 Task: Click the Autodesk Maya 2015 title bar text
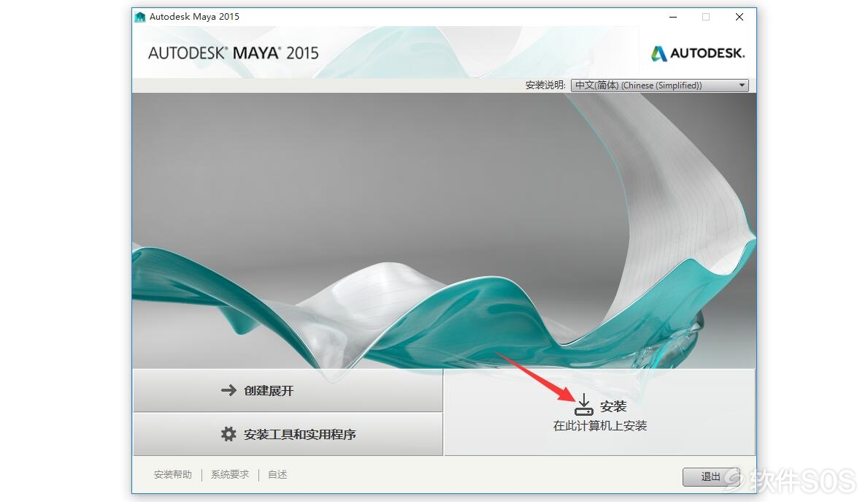(194, 17)
